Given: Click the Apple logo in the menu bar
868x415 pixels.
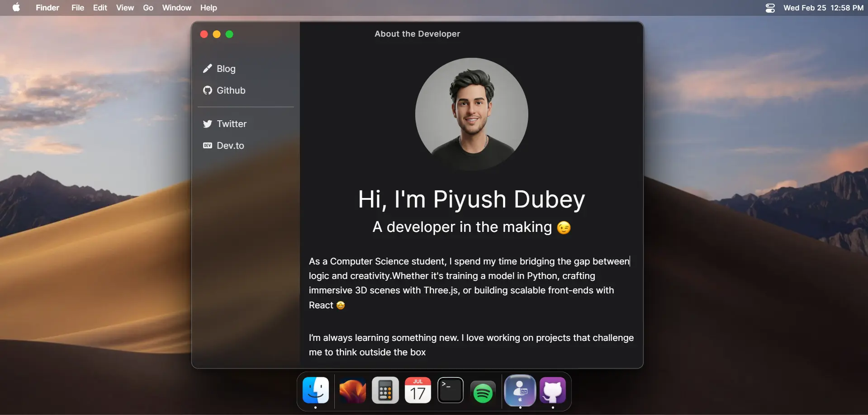Looking at the screenshot, I should point(16,8).
